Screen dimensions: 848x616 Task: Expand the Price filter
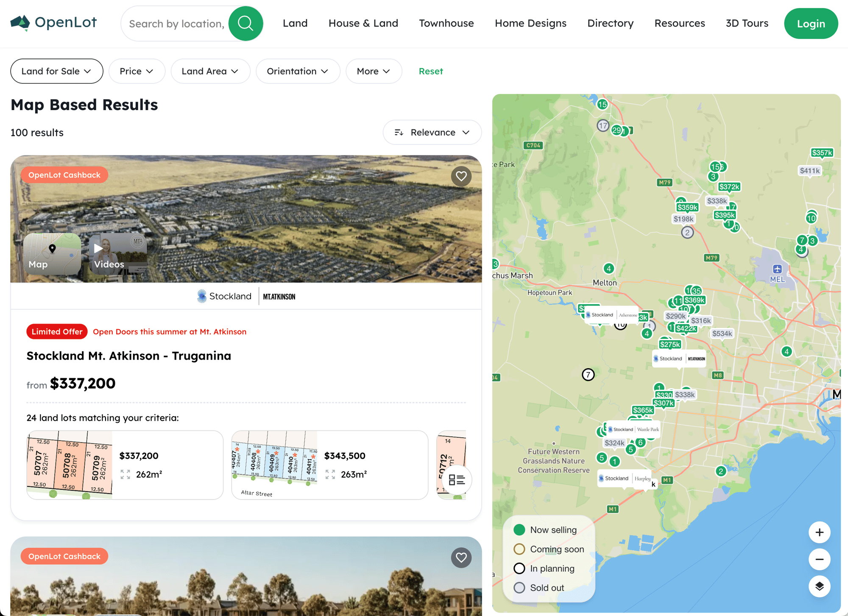coord(137,71)
